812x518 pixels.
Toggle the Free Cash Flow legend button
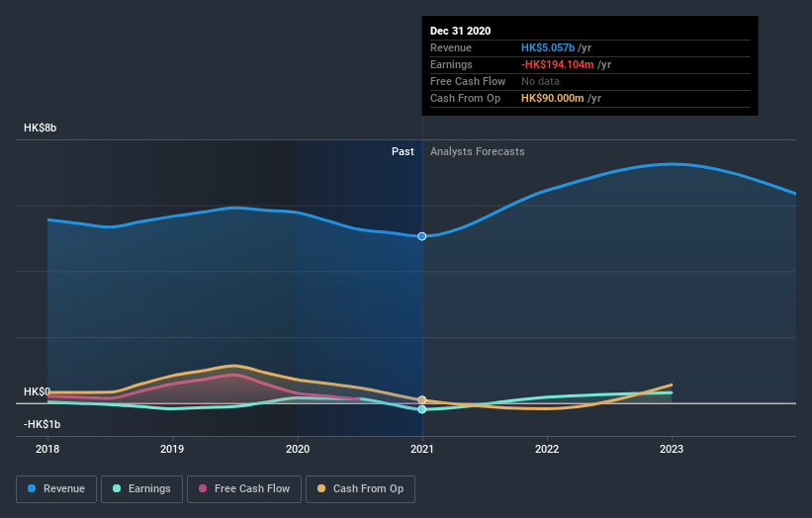pos(244,489)
